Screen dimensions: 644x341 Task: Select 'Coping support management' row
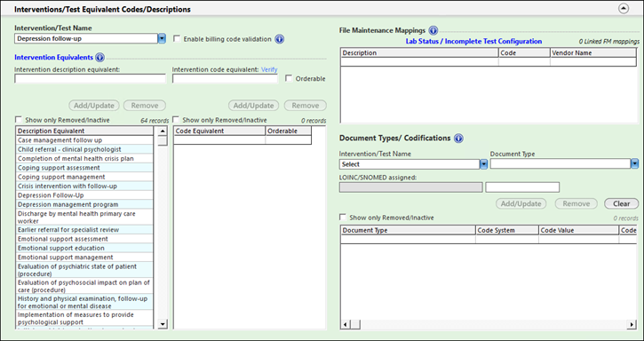point(84,177)
